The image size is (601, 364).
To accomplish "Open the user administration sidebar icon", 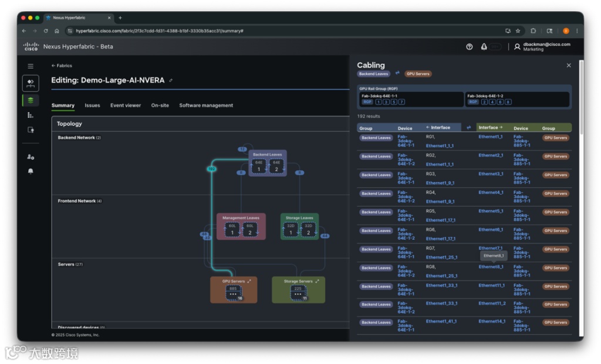I will pos(31,157).
